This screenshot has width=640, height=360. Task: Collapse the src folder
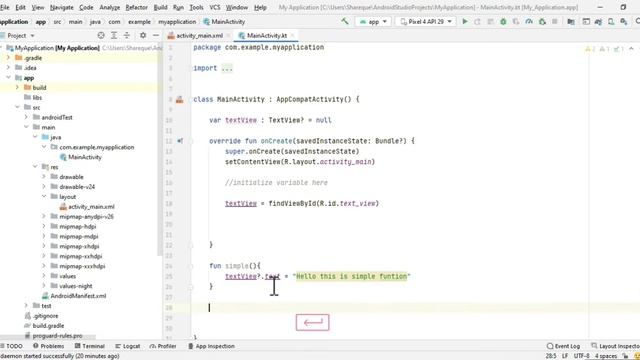[17, 107]
